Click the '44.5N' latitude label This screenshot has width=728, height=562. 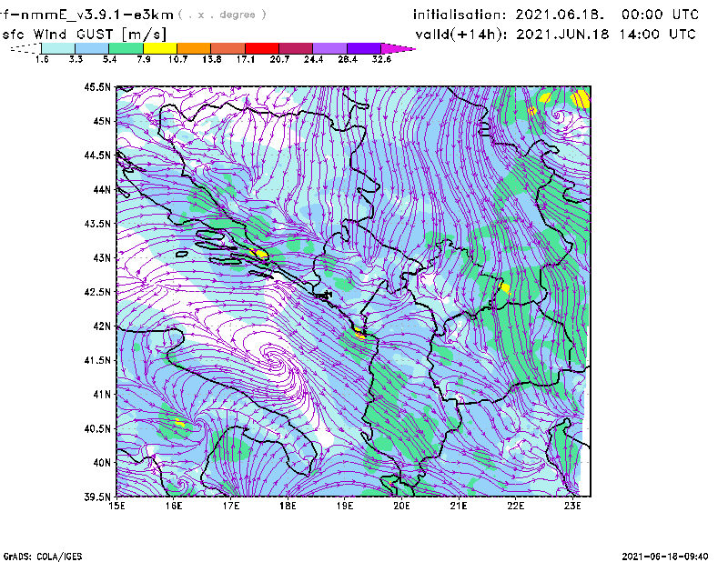point(97,155)
